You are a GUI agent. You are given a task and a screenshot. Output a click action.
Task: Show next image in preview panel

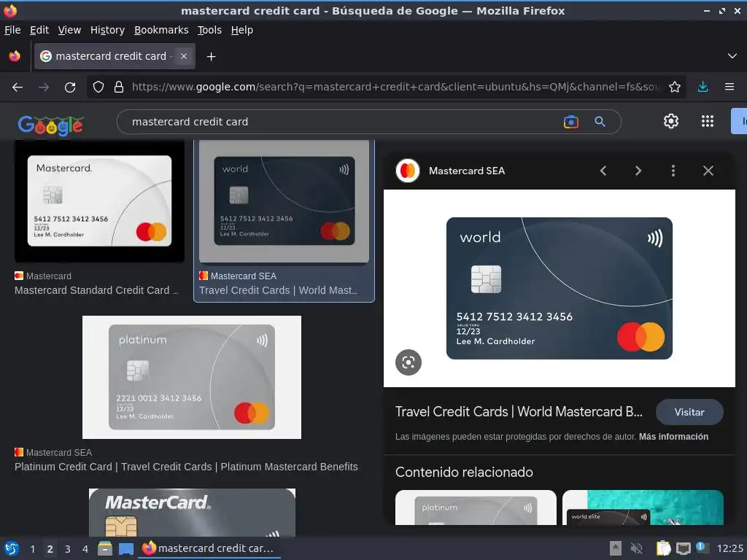click(x=638, y=171)
